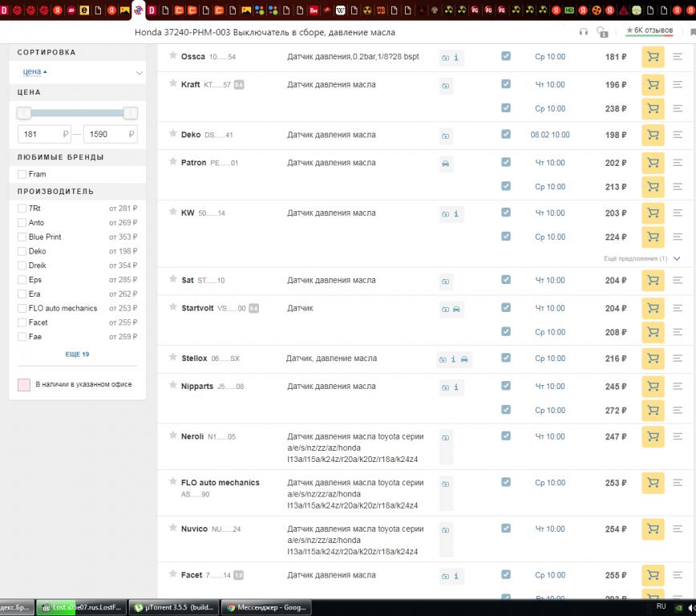696x616 pixels.
Task: Grab the minimum price slider handle
Action: (x=24, y=113)
